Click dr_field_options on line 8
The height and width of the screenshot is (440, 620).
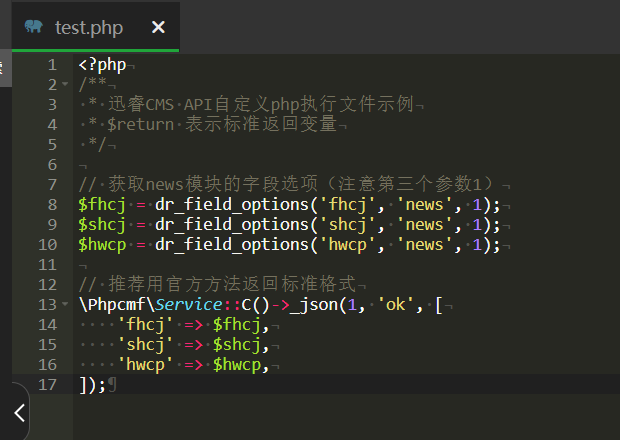tap(232, 205)
